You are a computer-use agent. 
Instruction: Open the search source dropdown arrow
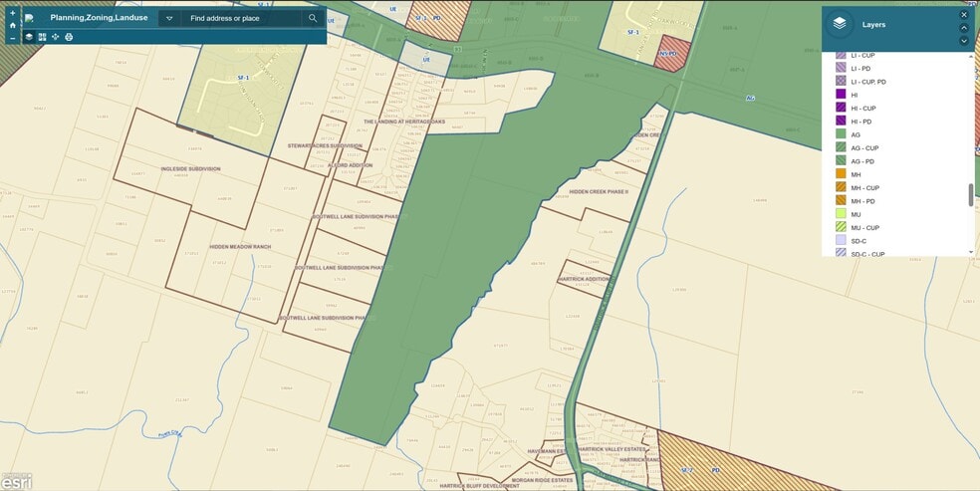point(169,18)
